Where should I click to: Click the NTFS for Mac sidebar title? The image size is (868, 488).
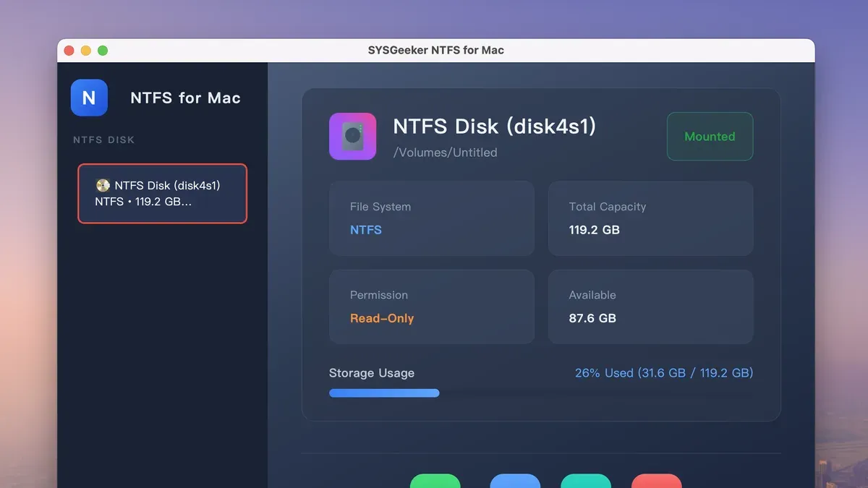[185, 98]
